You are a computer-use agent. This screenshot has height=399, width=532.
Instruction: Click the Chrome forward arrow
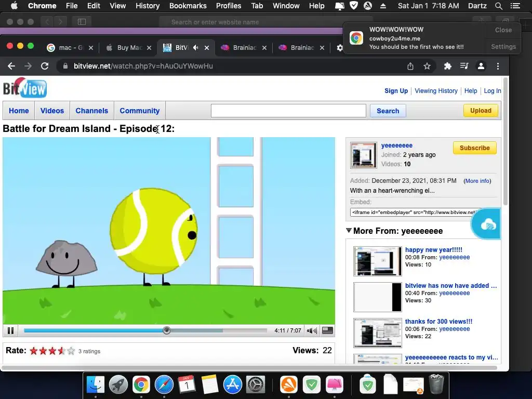coord(28,66)
